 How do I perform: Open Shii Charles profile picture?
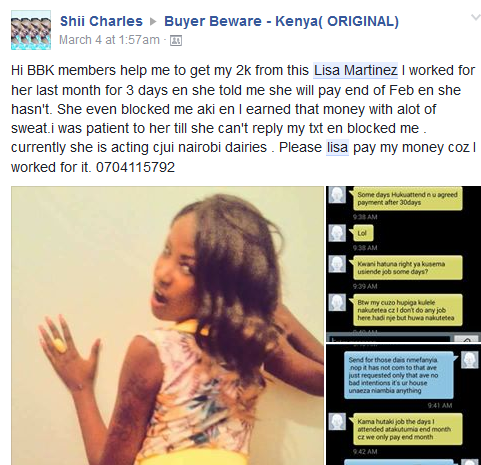pos(31,30)
